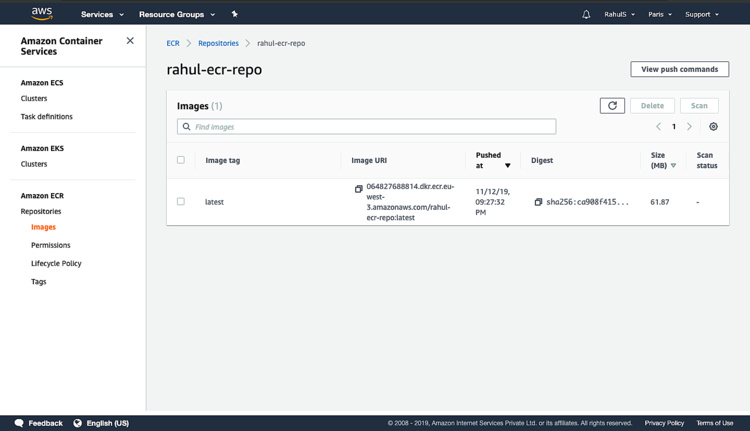Copy the sha256 digest using copy icon
Viewport: 750px width, 431px height.
point(538,202)
